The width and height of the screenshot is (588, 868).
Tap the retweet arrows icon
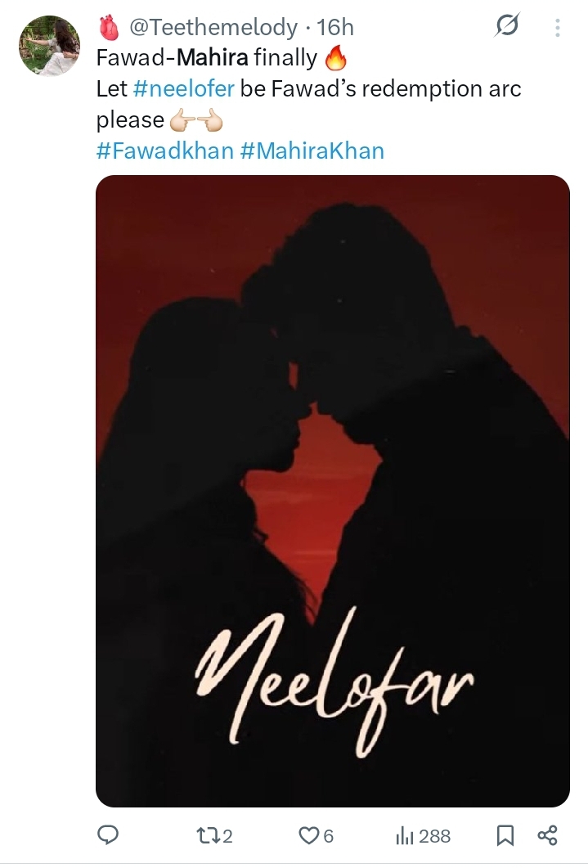[x=208, y=835]
